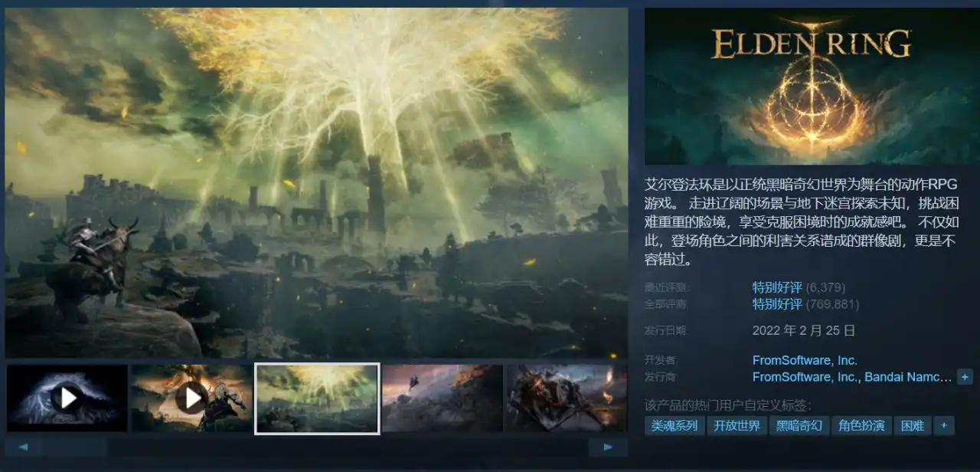Select the 黑暗奇幻 tag
Screen dimensions: 980x472
point(799,426)
